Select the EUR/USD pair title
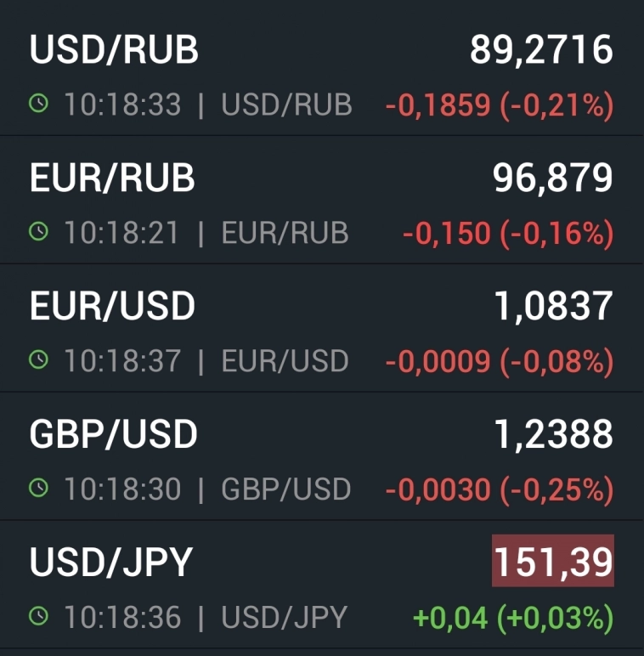This screenshot has width=644, height=656. click(x=112, y=307)
